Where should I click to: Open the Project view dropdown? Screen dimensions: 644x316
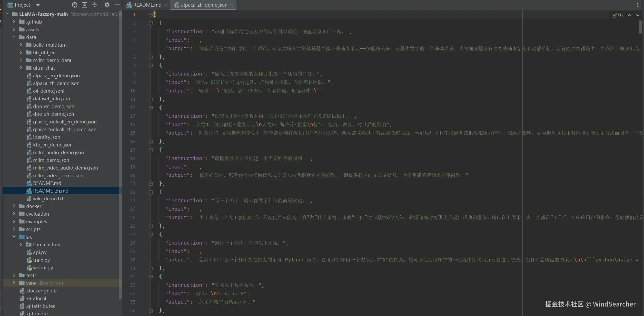tap(38, 5)
